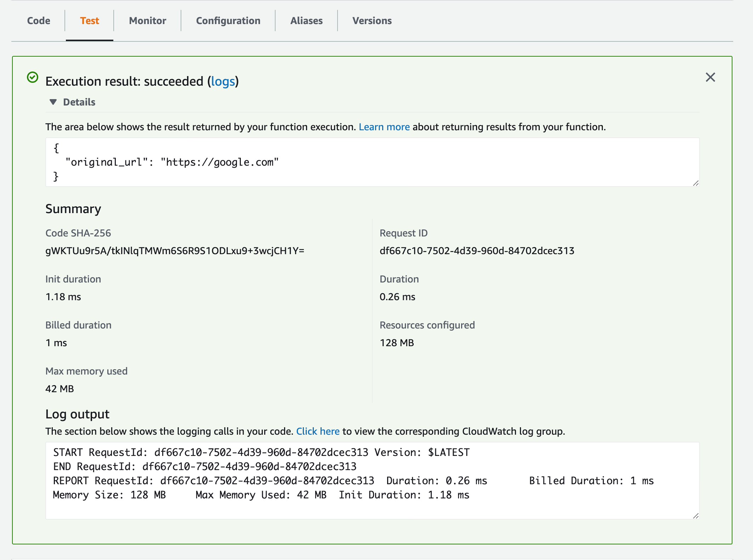The width and height of the screenshot is (753, 560).
Task: Click here to view CloudWatch log group
Action: point(318,431)
